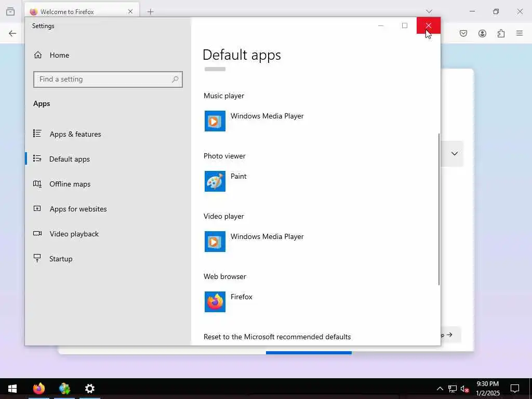Viewport: 532px width, 399px height.
Task: Open Firefox Pocket save icon
Action: pos(463,33)
